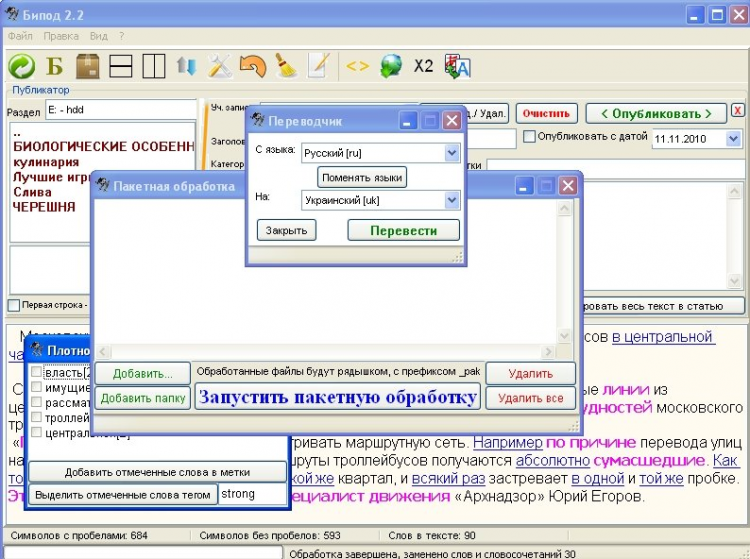The height and width of the screenshot is (559, 750).
Task: Click the underlined Например word in text
Action: tap(507, 443)
